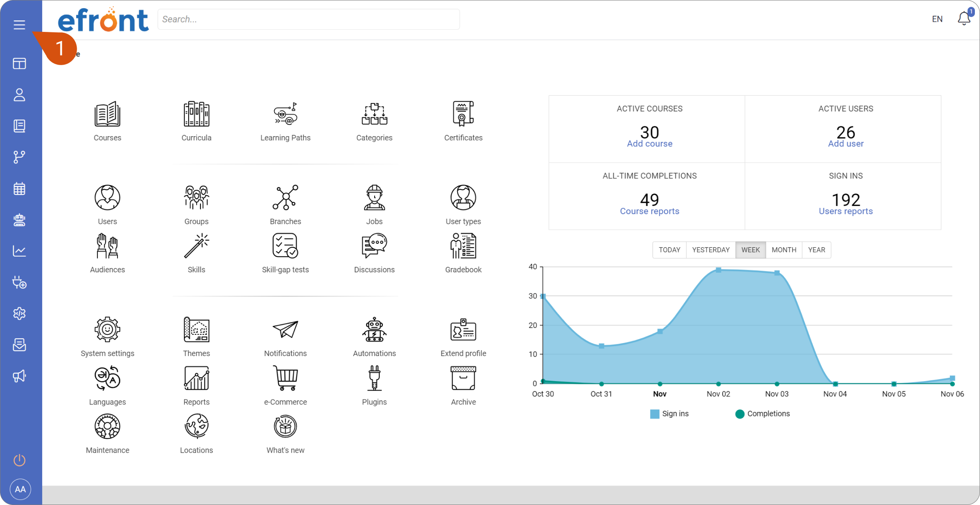Click the notification bell in the top bar
The image size is (980, 505).
tap(963, 19)
